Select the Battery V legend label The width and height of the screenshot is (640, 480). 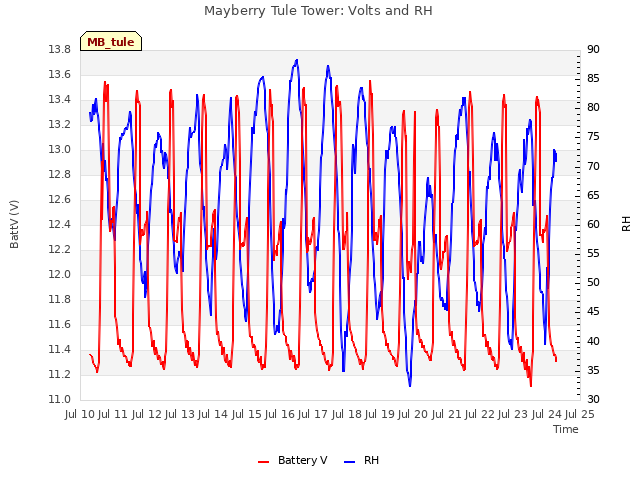click(302, 460)
